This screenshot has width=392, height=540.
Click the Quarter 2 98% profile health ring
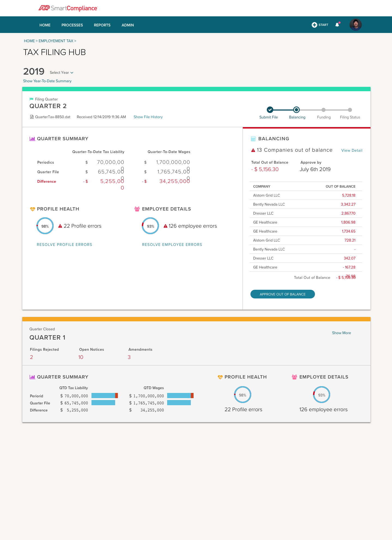tap(45, 226)
